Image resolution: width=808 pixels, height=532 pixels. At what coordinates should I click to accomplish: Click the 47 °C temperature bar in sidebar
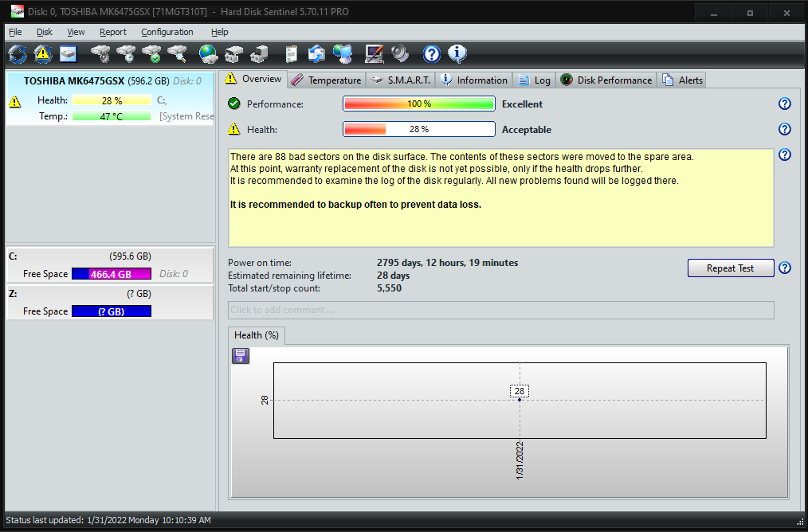coord(112,116)
